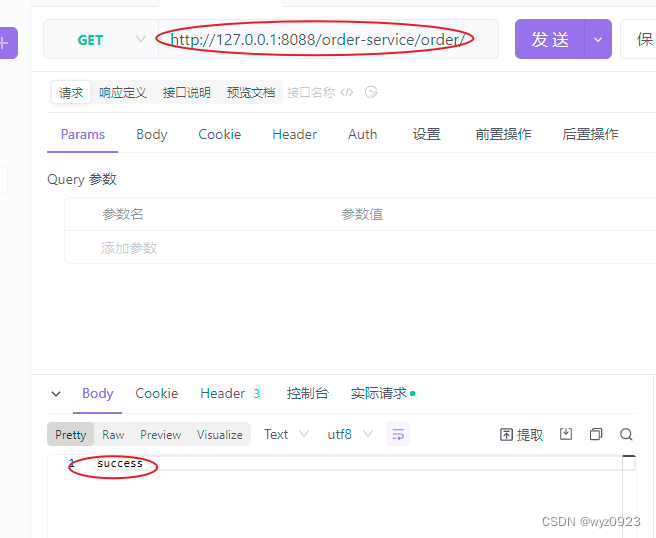656x538 pixels.
Task: Click the copy response icon
Action: pyautogui.click(x=596, y=434)
